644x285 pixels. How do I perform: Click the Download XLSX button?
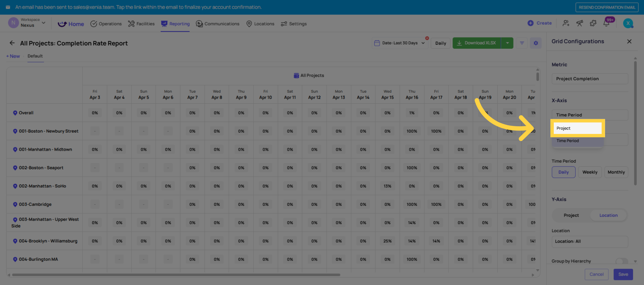(x=477, y=43)
